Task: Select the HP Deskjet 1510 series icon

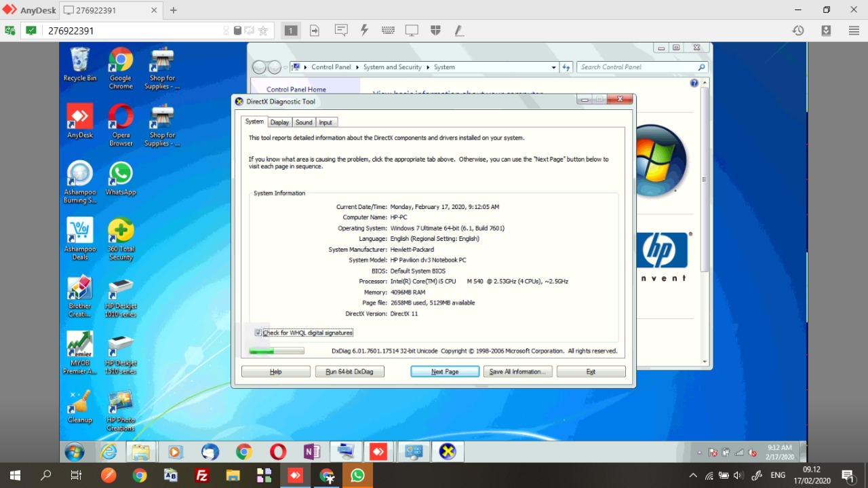Action: [121, 354]
